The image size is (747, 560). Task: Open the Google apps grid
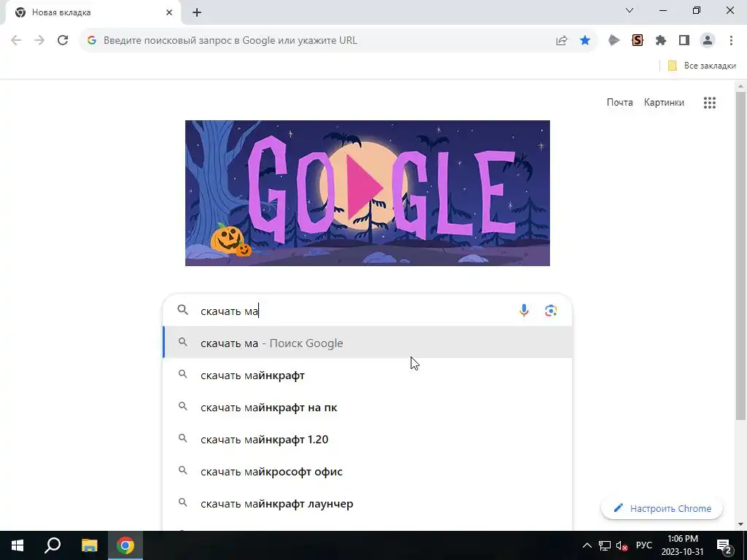(x=710, y=103)
